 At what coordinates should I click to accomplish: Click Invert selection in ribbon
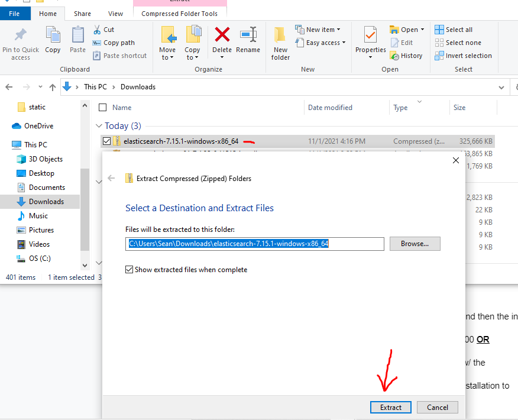point(463,56)
